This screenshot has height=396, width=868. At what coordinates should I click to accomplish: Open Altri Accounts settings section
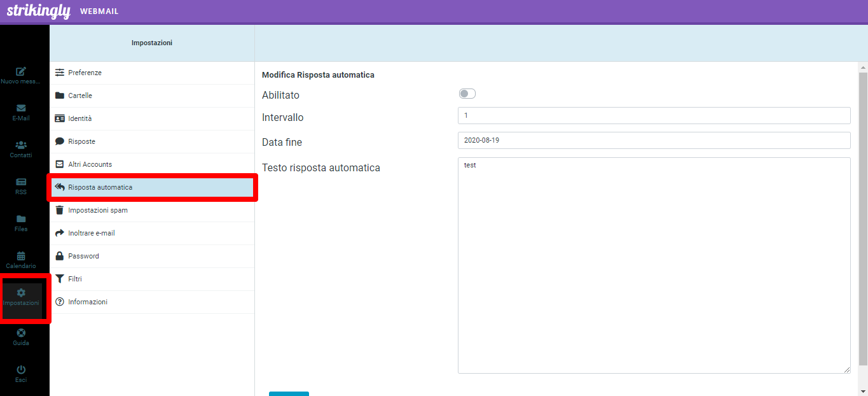[x=152, y=164]
